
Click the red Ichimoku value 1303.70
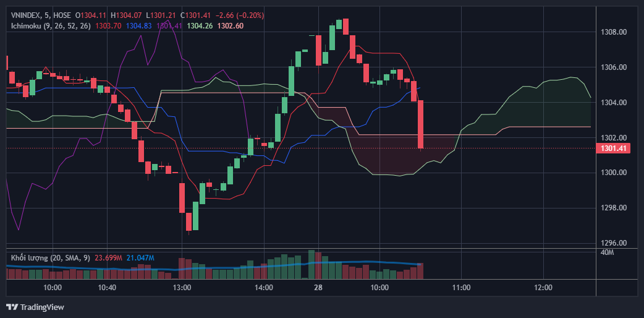(x=108, y=25)
